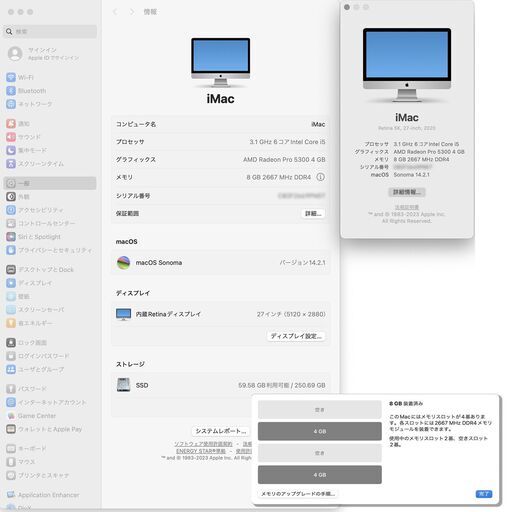Open ログインパスワード in the sidebar
The image size is (512, 512).
pos(50,356)
